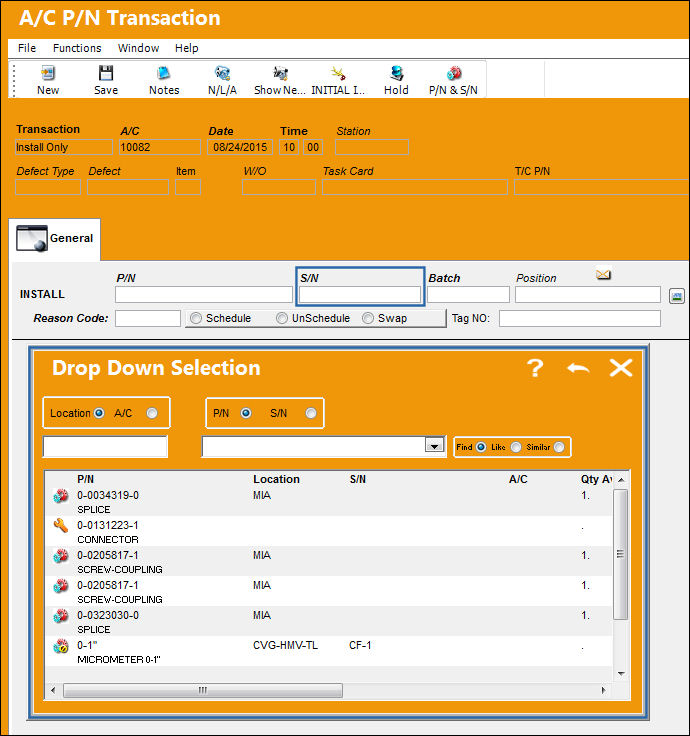Click the Reason Code input field
This screenshot has height=736, width=690.
click(148, 318)
